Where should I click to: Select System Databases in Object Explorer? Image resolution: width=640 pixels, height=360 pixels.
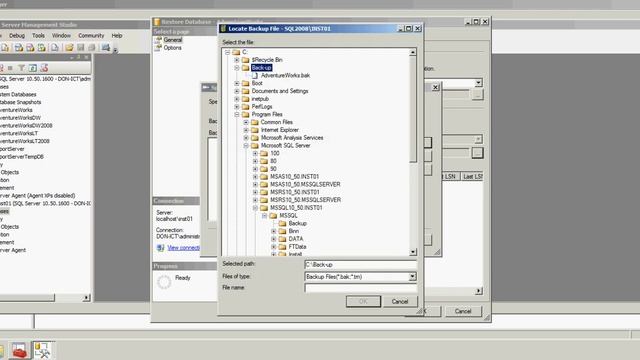pyautogui.click(x=18, y=94)
